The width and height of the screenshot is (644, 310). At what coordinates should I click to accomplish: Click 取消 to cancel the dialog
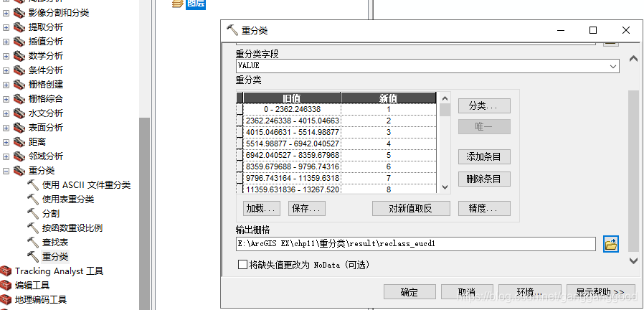coord(467,292)
